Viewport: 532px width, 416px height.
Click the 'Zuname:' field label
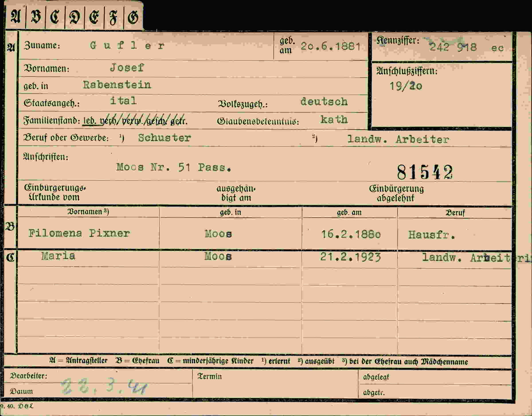(x=42, y=45)
